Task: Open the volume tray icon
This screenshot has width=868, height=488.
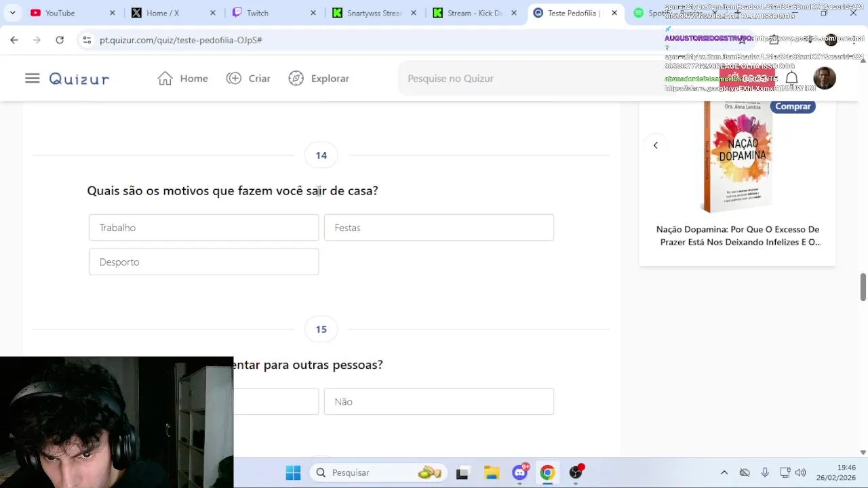Action: pyautogui.click(x=801, y=472)
